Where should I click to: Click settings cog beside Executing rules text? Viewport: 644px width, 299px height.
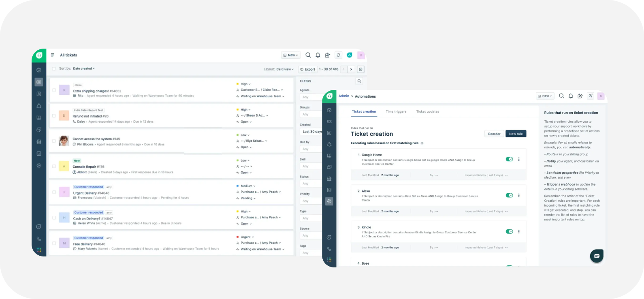[422, 143]
